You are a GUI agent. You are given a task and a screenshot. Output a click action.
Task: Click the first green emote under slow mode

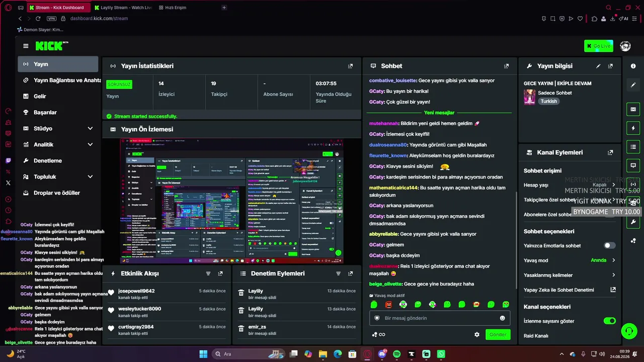click(374, 305)
